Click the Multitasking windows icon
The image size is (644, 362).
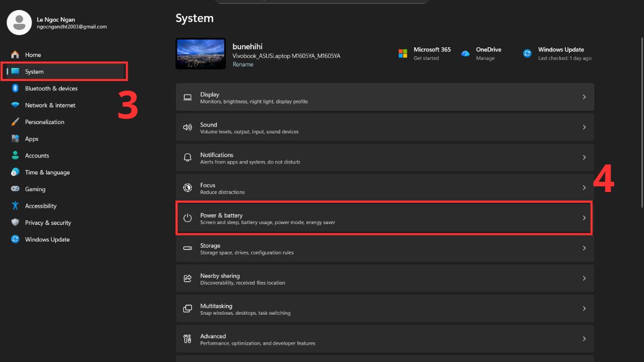187,308
